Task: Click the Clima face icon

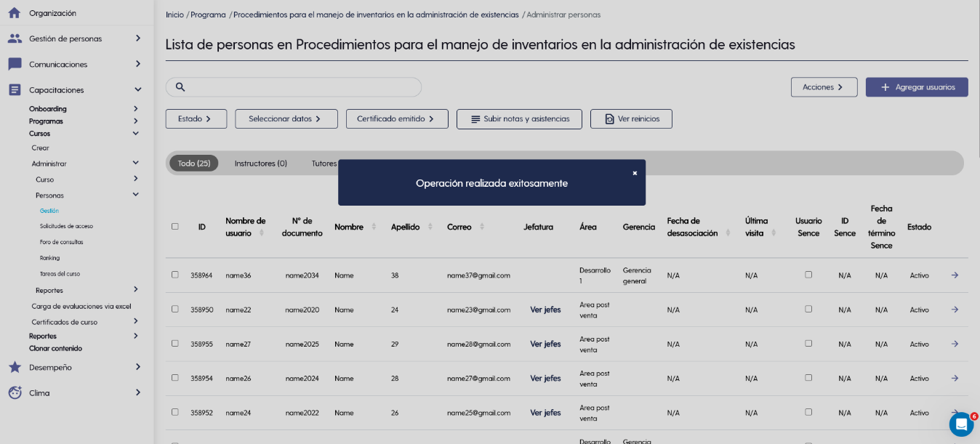Action: point(15,392)
